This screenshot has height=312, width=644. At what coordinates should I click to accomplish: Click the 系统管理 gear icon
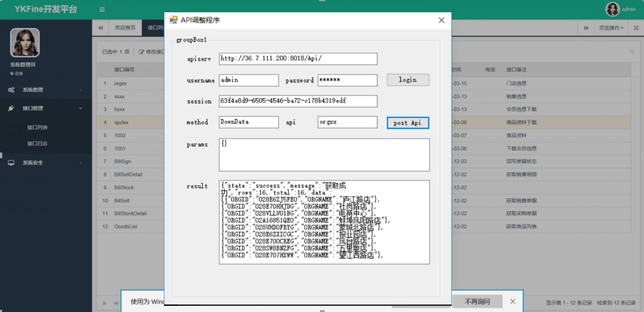pyautogui.click(x=12, y=90)
